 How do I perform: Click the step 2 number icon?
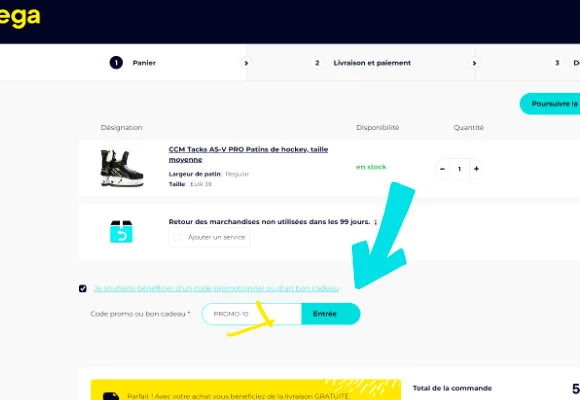[x=317, y=63]
